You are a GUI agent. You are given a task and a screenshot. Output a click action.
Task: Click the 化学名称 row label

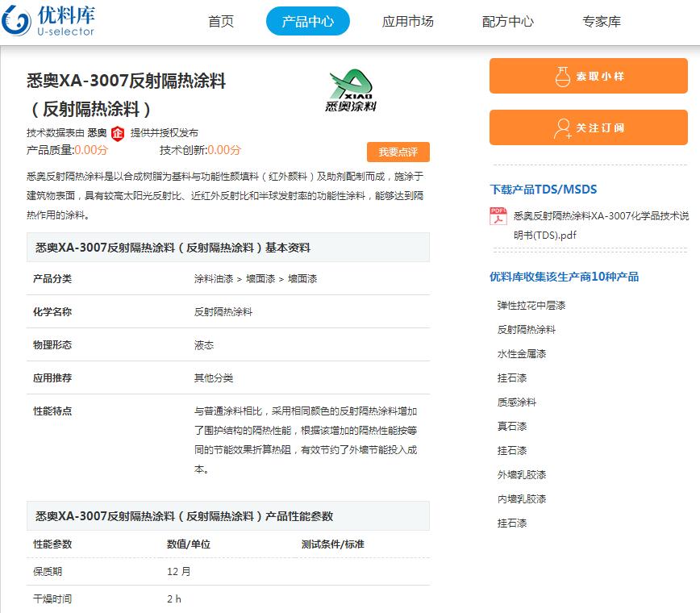[52, 312]
